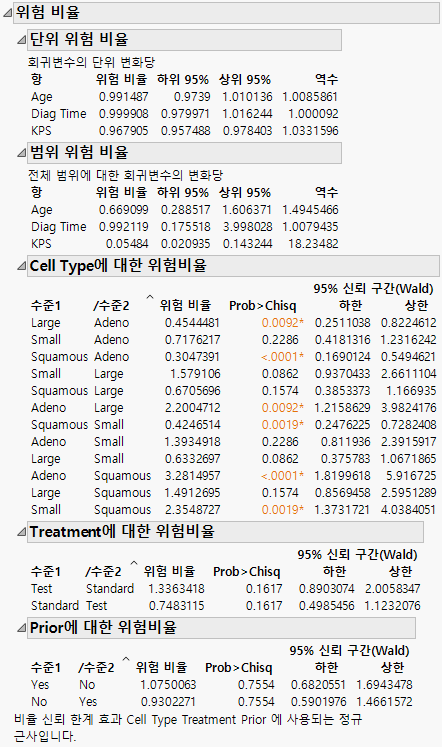Screen dimensions: 442x747
Task: Click Squamous/Adeno lower limit 0.1690124
Action: (x=342, y=357)
